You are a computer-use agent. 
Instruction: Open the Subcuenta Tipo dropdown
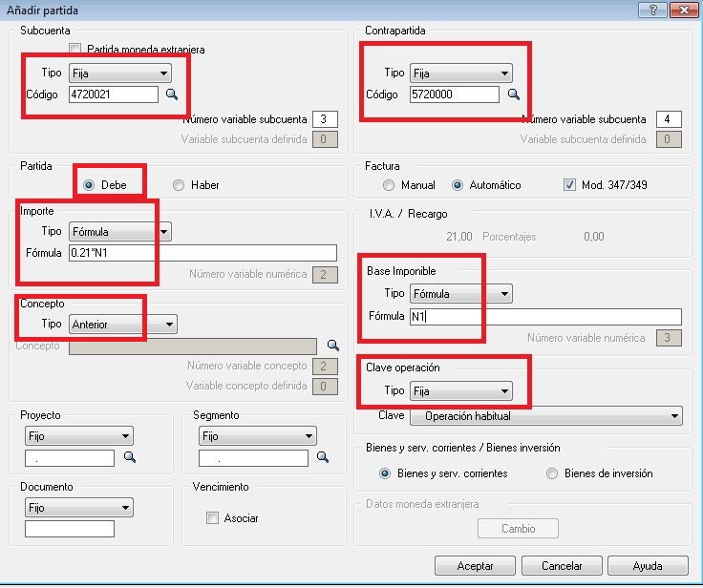[x=120, y=73]
